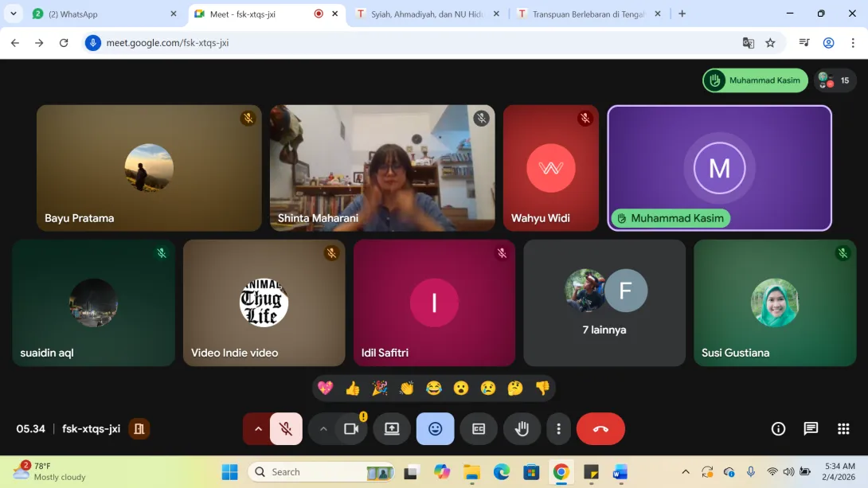
Task: Raise your hand in the meeting
Action: click(522, 429)
